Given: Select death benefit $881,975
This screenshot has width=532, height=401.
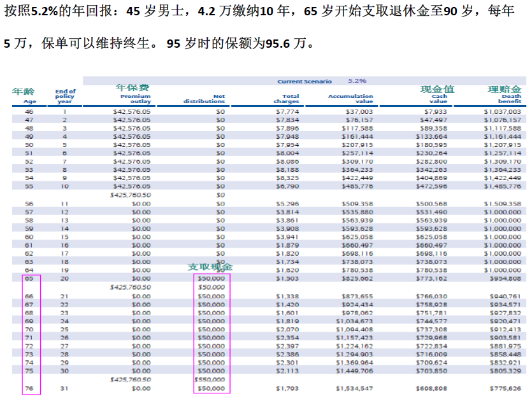Looking at the screenshot, I should tap(505, 346).
